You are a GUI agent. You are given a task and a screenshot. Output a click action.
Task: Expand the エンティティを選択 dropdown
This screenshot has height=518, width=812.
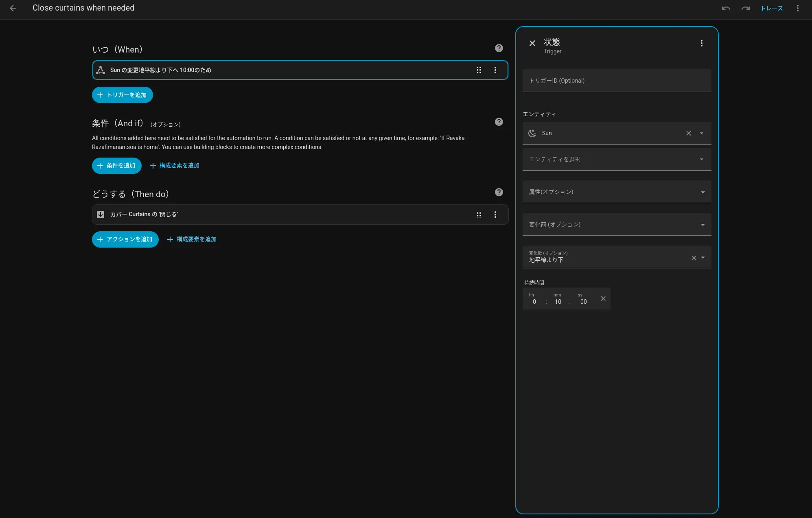pos(701,159)
